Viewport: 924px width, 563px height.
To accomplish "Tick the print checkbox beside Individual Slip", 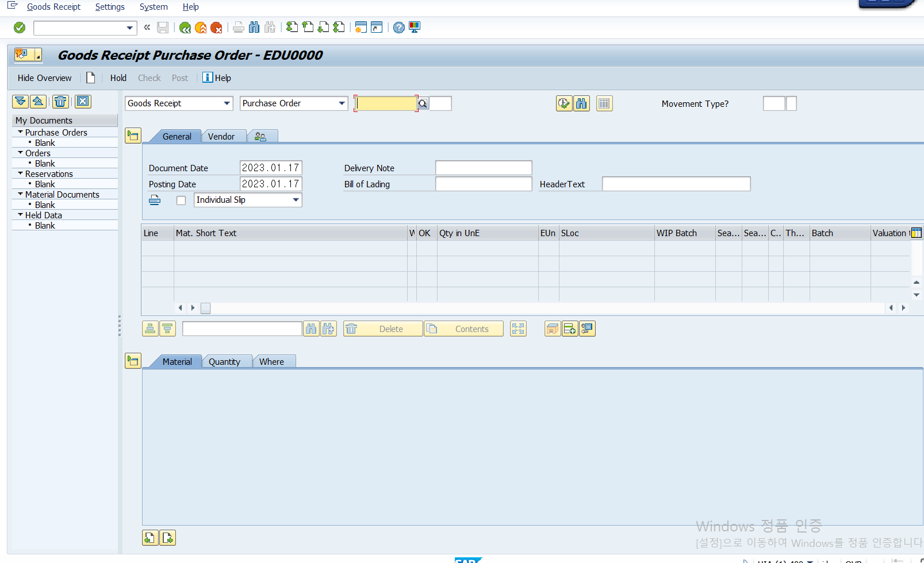I will (x=181, y=200).
